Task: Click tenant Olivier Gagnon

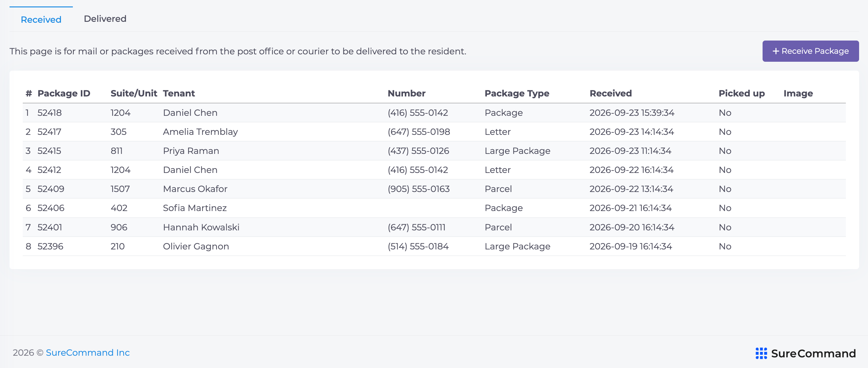Action: pyautogui.click(x=196, y=246)
